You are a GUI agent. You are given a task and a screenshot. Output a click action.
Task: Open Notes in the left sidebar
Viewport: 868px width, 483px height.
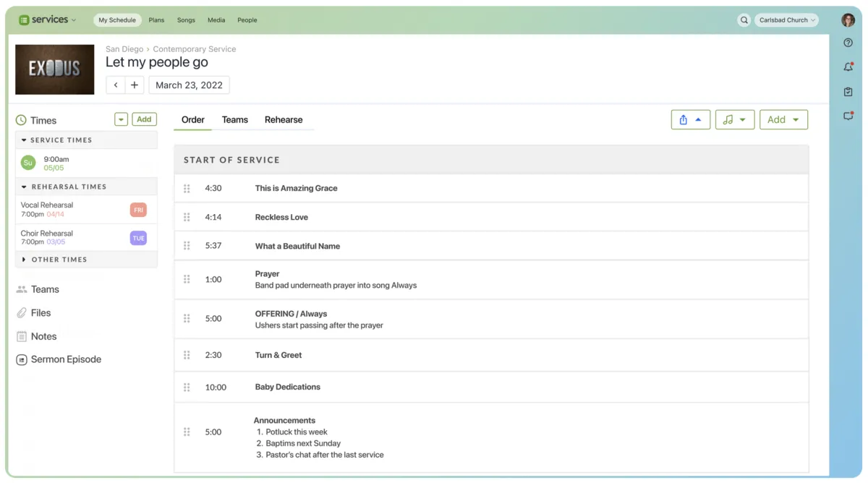tap(44, 335)
